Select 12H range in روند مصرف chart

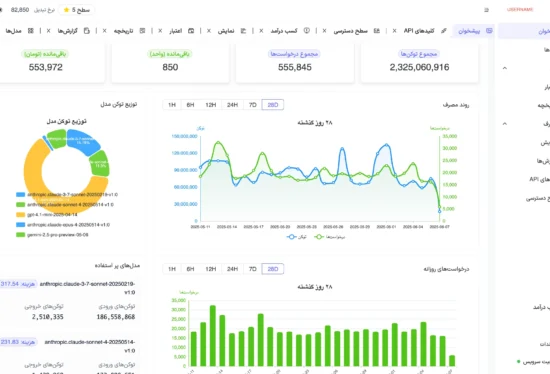click(x=211, y=105)
